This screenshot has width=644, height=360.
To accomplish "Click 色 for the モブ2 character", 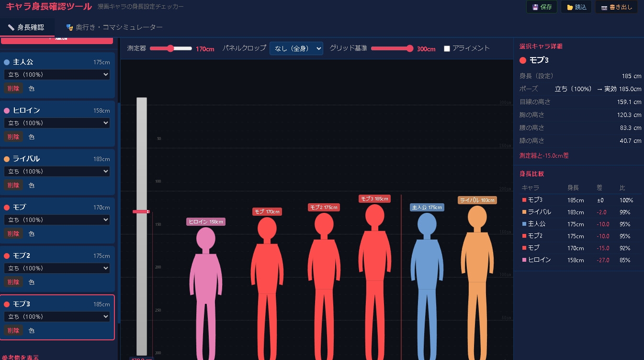I will click(32, 282).
